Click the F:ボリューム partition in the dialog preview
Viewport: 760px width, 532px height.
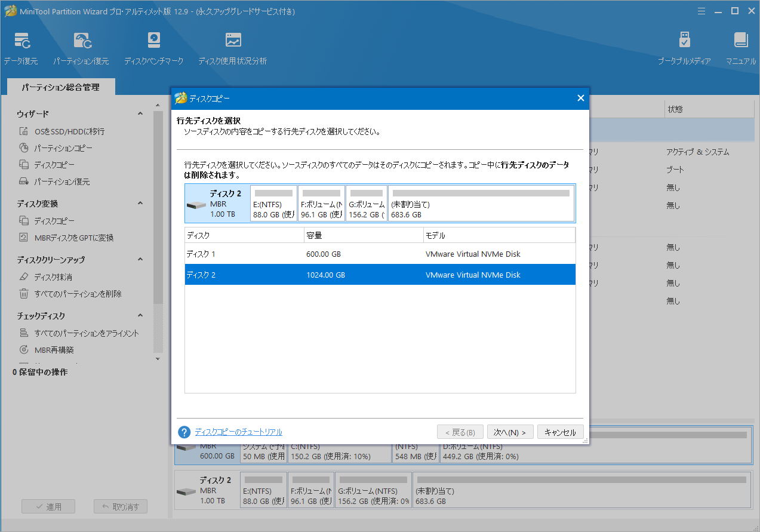[321, 204]
